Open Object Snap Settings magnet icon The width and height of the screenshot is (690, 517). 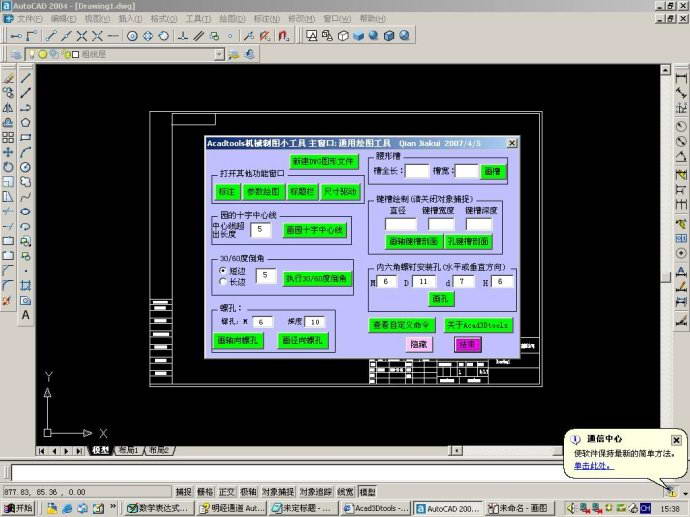click(284, 36)
